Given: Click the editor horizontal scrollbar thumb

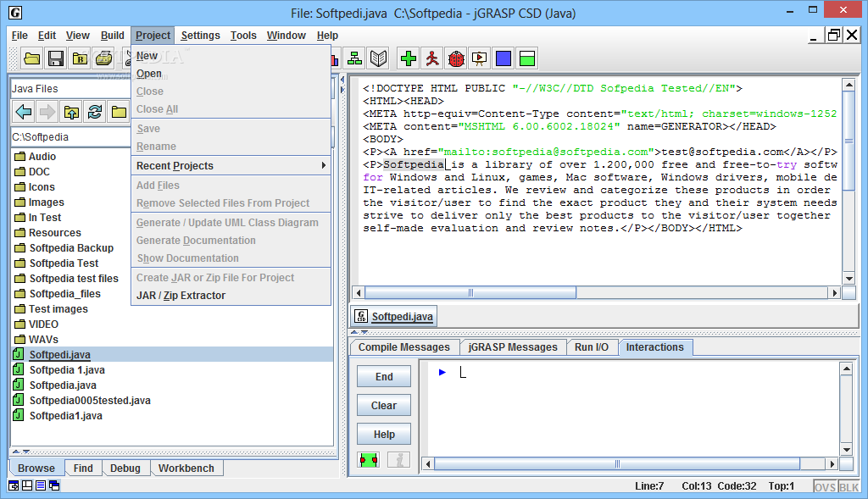Looking at the screenshot, I should 470,292.
